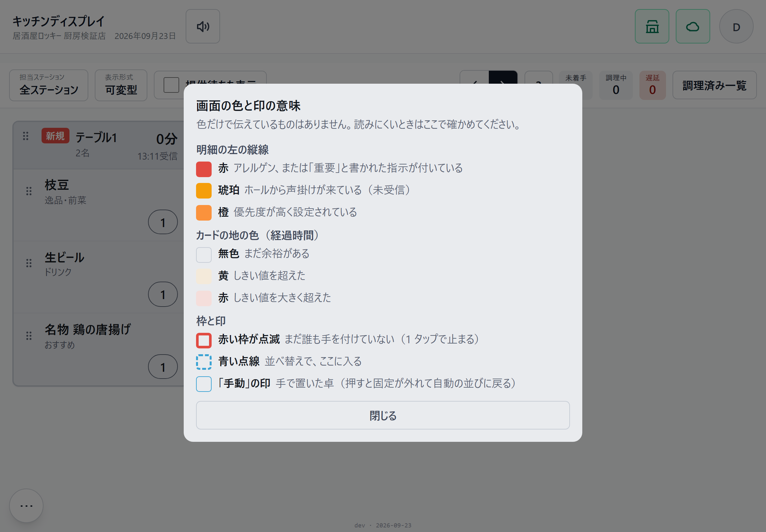Screen dimensions: 766x532
Task: Click the speaker sound icon button
Action: tap(203, 26)
